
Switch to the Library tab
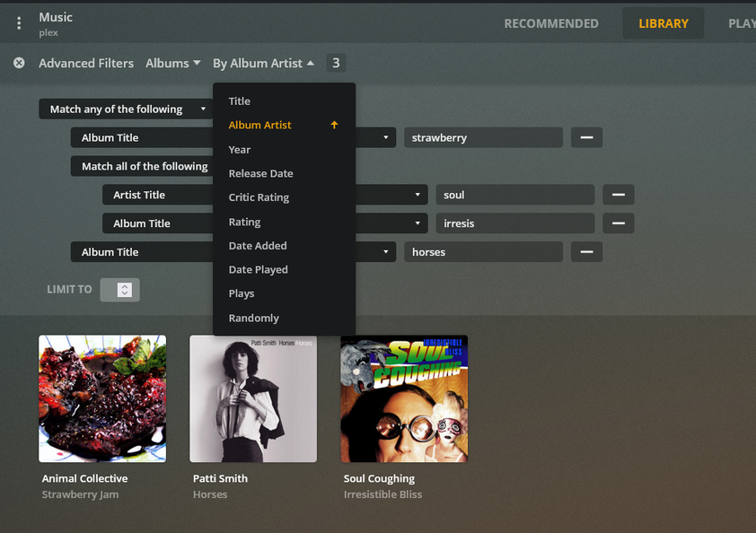(x=663, y=23)
